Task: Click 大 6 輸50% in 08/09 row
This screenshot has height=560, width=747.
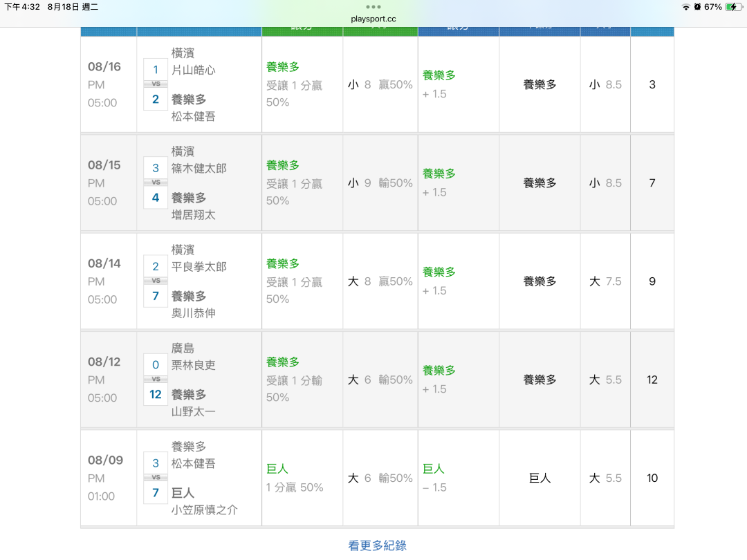Action: pyautogui.click(x=380, y=478)
